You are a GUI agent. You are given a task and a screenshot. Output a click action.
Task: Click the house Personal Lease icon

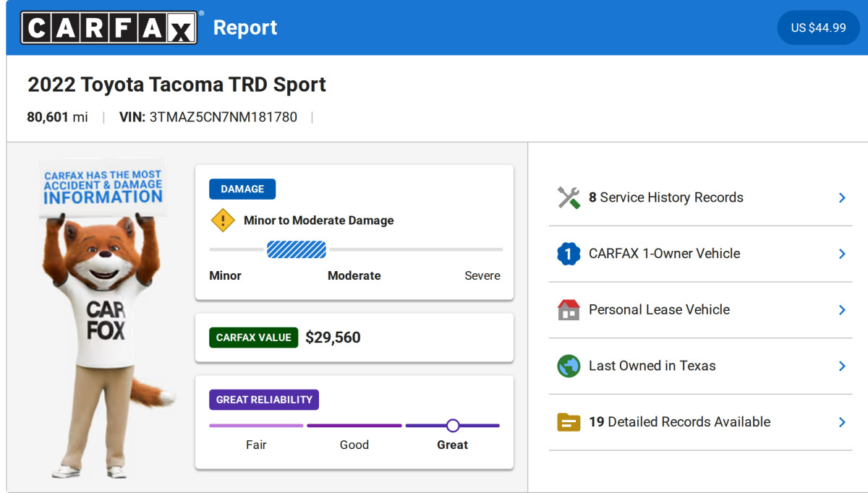(569, 309)
